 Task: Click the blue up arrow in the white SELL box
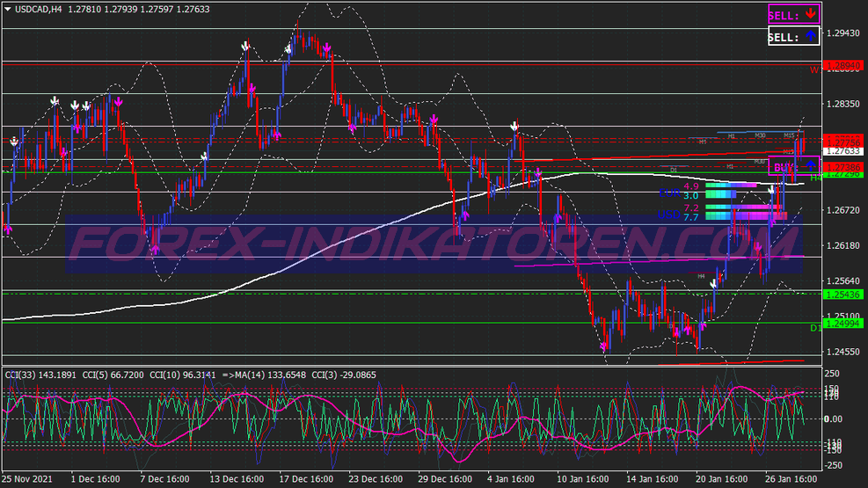[x=811, y=36]
